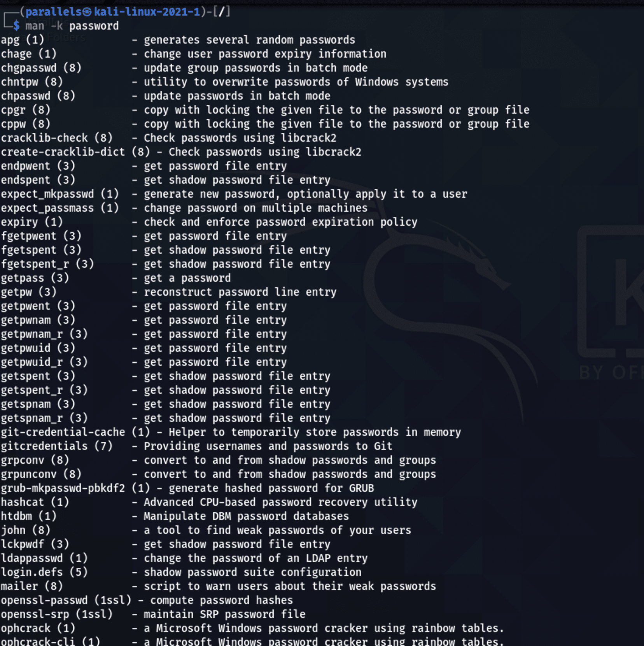Click the 'parallels' username in the prompt
The width and height of the screenshot is (644, 646).
coord(53,12)
